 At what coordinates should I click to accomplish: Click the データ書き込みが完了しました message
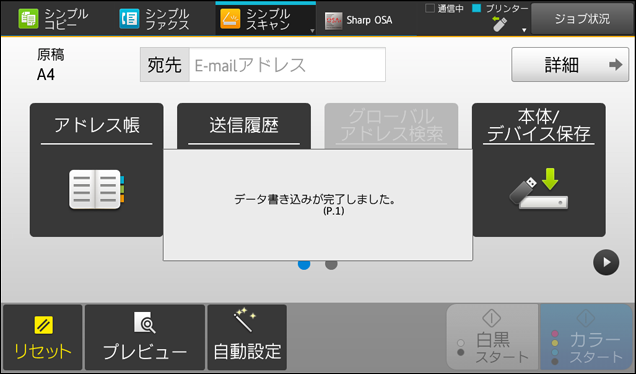click(x=314, y=199)
